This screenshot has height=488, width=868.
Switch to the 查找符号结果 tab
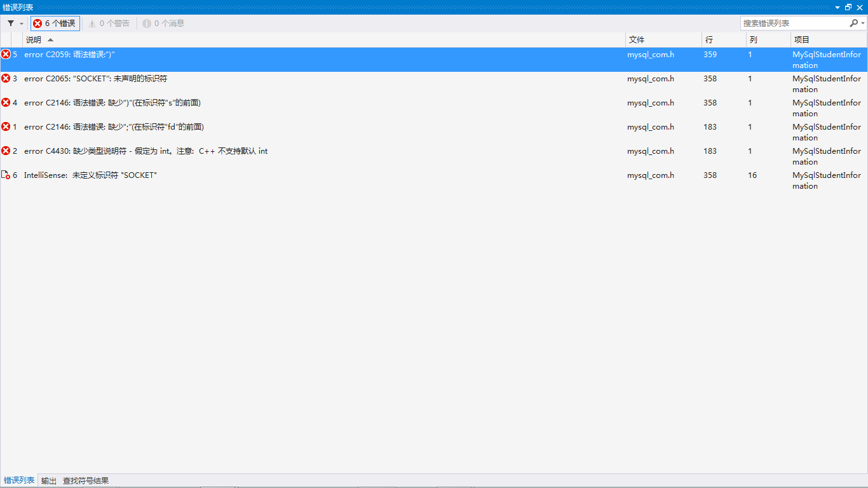point(86,480)
